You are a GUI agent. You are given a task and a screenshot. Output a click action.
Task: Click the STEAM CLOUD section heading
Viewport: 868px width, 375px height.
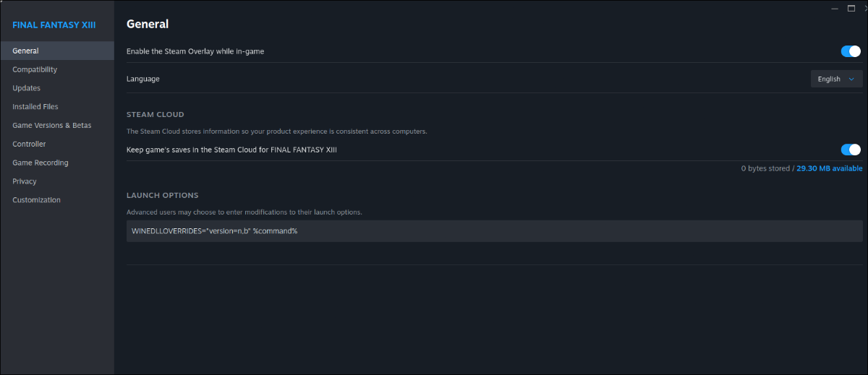(x=156, y=114)
